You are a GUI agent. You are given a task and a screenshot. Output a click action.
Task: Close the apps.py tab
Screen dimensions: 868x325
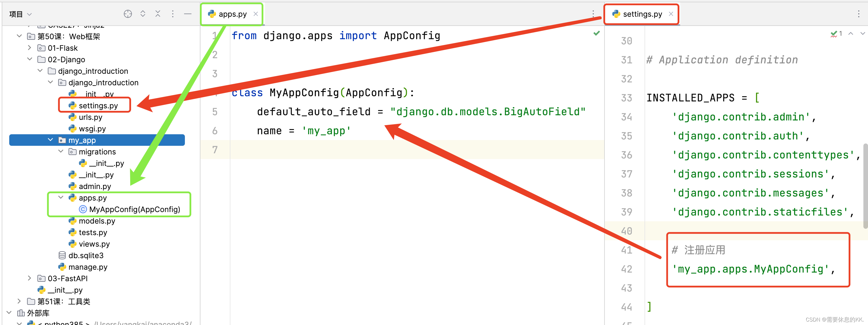tap(256, 14)
